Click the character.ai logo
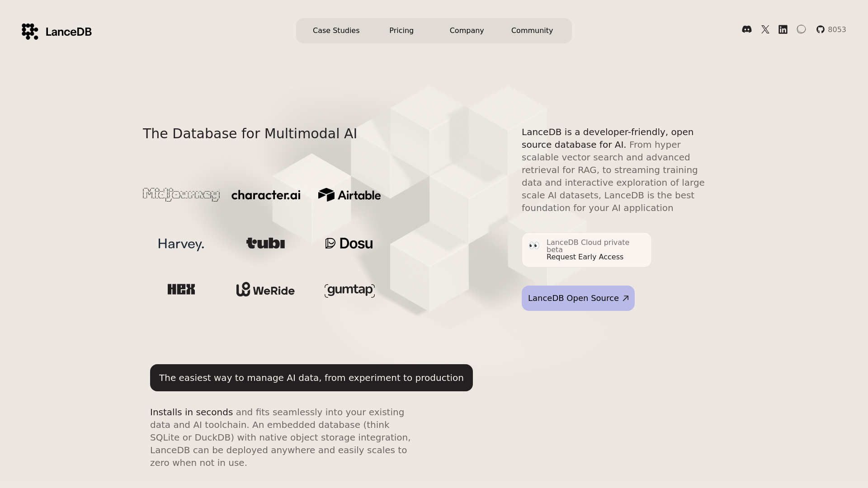 click(x=266, y=195)
